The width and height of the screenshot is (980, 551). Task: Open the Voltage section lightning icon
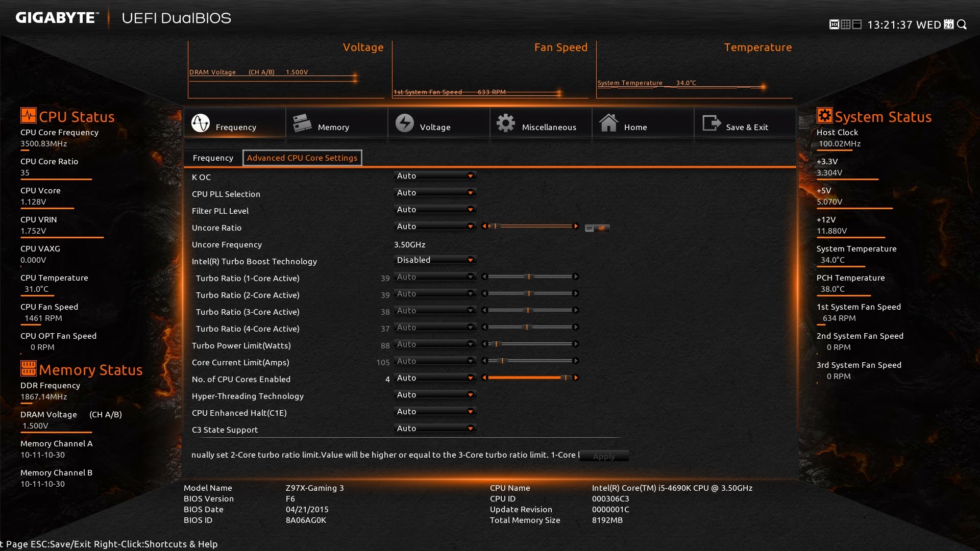coord(405,123)
